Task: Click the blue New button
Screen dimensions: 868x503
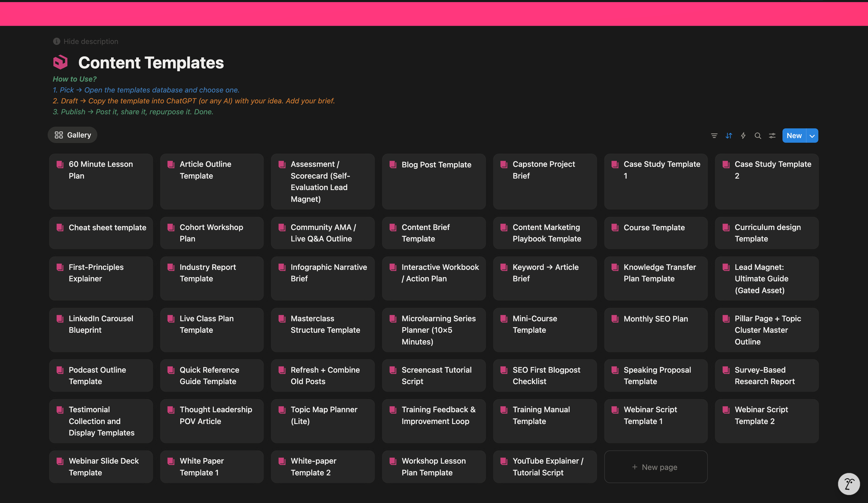Action: tap(794, 136)
